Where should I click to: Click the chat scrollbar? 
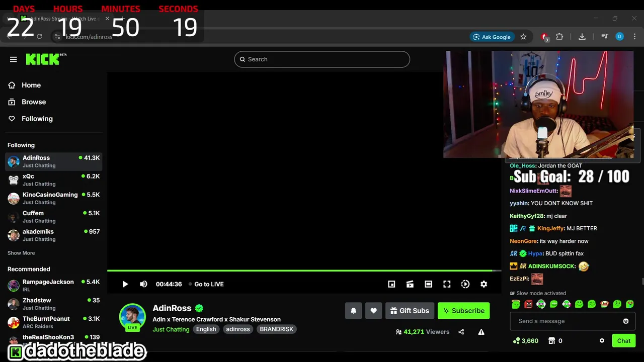click(642, 282)
